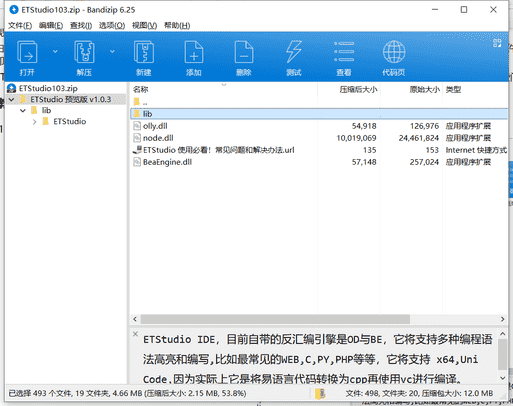Select ETStudio 预览版 v1.0.3 folder in the tree

click(71, 99)
